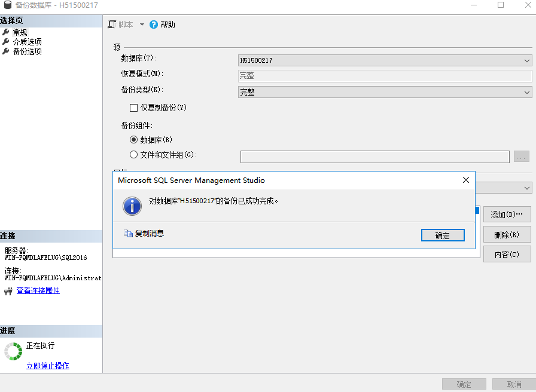Image resolution: width=536 pixels, height=392 pixels.
Task: Click the 立即停止操作 link
Action: coord(47,366)
